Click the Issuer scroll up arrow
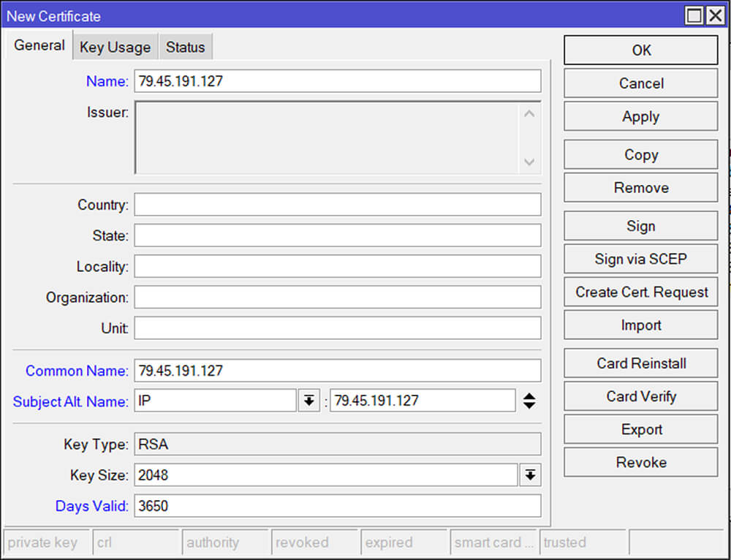 [x=529, y=113]
